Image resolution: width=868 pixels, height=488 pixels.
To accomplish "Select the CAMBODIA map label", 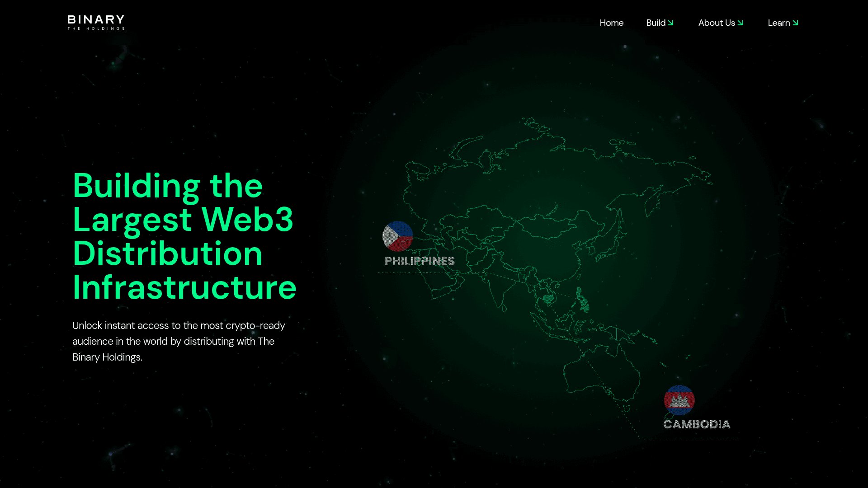I will point(697,424).
